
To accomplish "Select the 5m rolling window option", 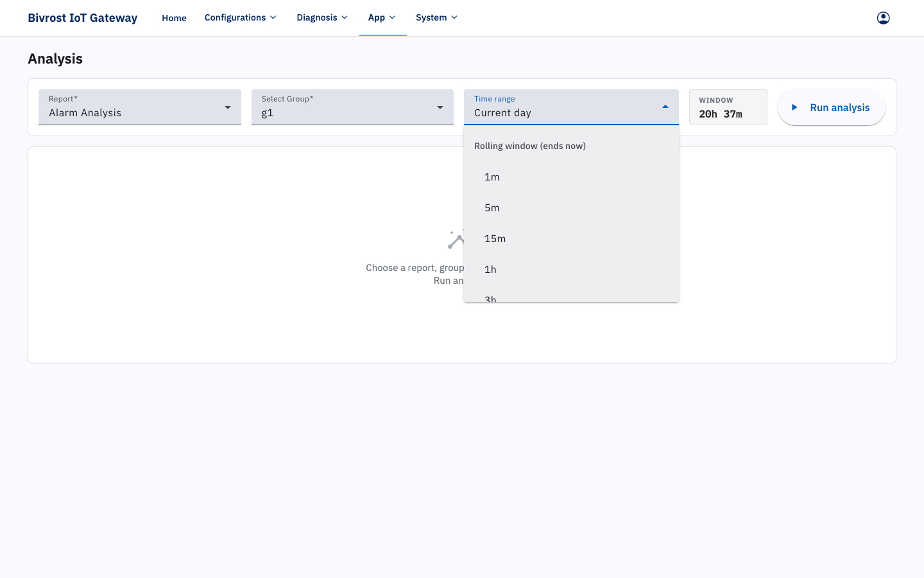I will [x=571, y=207].
